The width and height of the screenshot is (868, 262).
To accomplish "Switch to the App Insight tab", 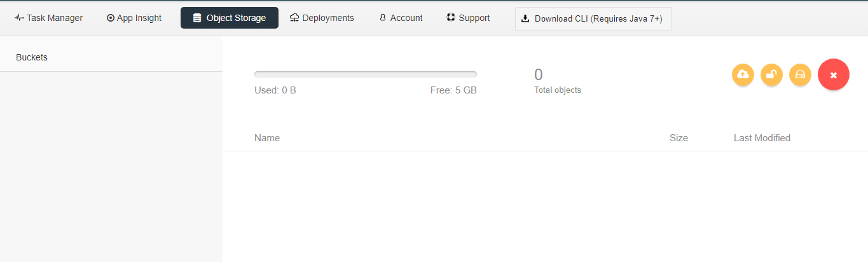I will [134, 18].
